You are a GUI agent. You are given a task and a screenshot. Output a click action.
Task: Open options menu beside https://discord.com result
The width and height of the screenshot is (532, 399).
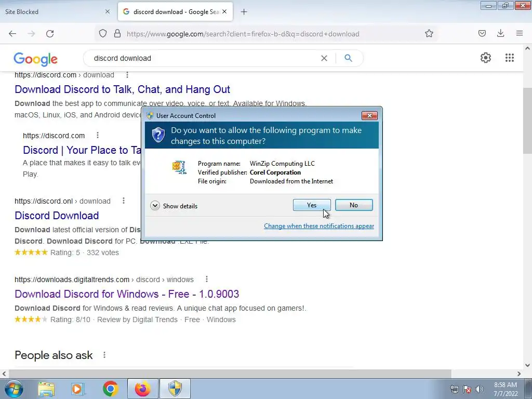coord(98,136)
